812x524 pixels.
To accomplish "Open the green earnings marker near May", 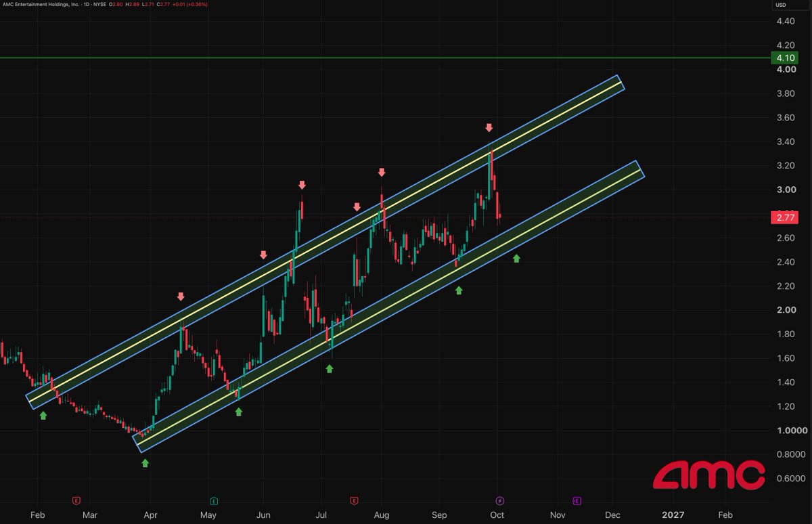I will tap(214, 501).
